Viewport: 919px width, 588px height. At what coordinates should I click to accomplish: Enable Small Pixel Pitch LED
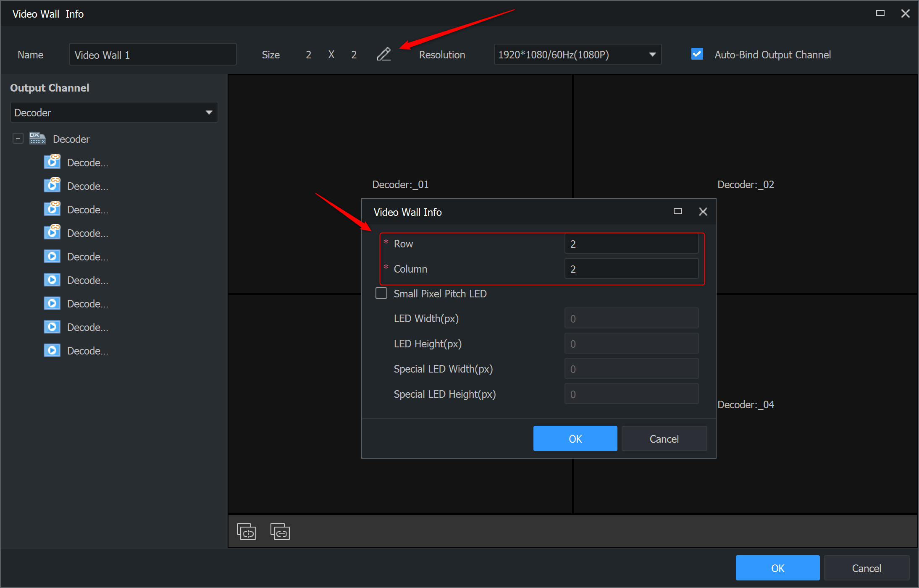point(381,293)
